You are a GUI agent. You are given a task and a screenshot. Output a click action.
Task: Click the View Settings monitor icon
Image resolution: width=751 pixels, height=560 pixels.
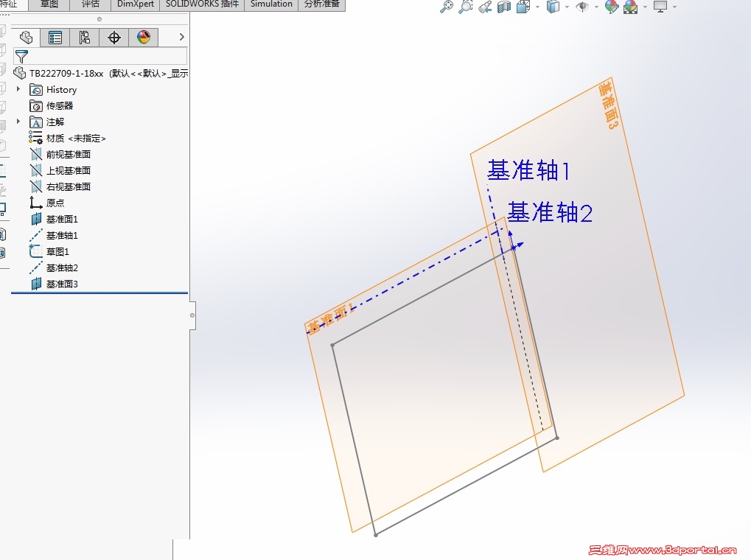[x=660, y=7]
